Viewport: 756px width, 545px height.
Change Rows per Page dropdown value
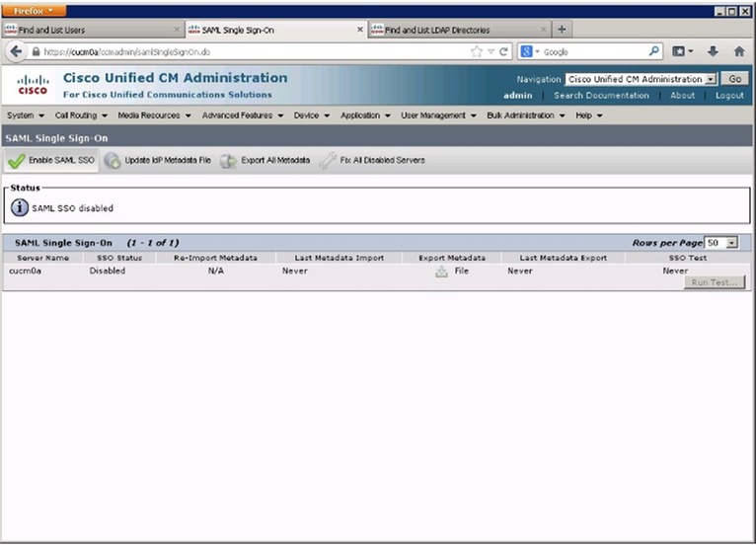[x=721, y=243]
